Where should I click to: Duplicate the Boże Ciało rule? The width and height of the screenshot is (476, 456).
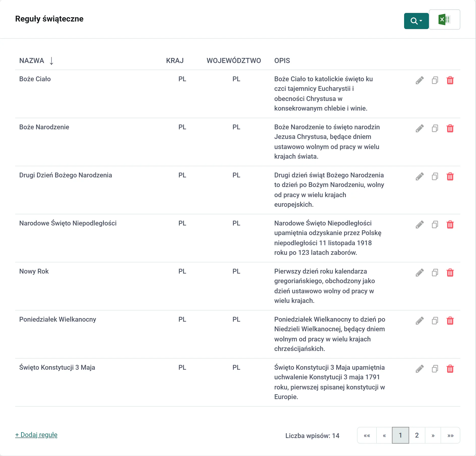pyautogui.click(x=435, y=80)
